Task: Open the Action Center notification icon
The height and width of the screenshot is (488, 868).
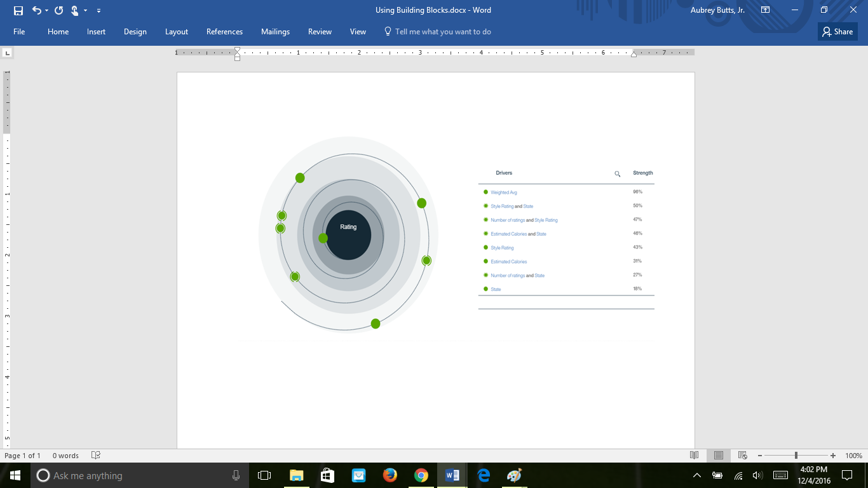Action: [847, 475]
